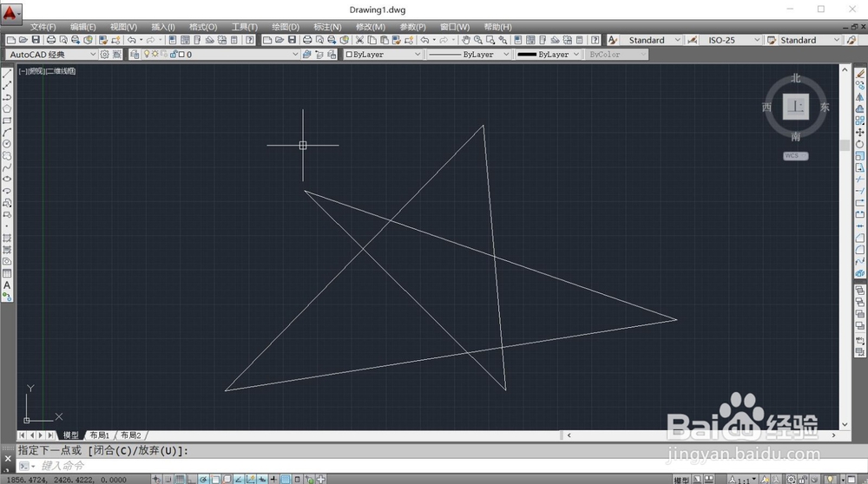Image resolution: width=868 pixels, height=484 pixels.
Task: Select the Polygon draw tool
Action: [x=7, y=109]
